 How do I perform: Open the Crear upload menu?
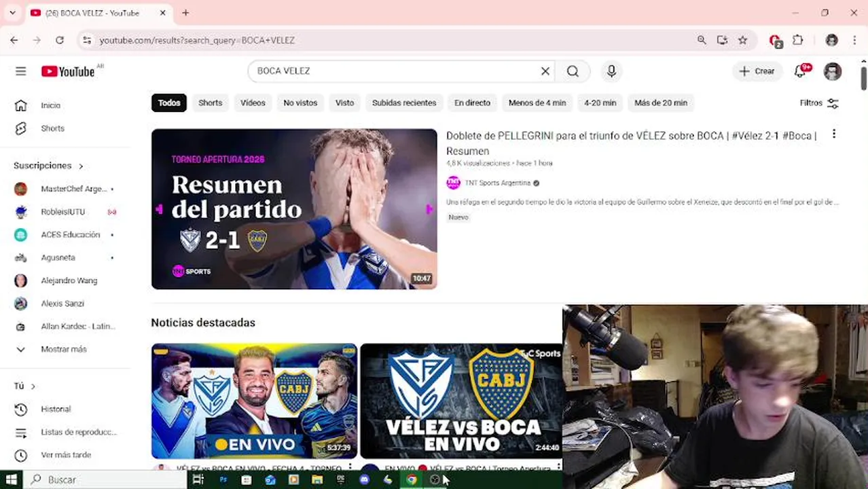(x=757, y=71)
